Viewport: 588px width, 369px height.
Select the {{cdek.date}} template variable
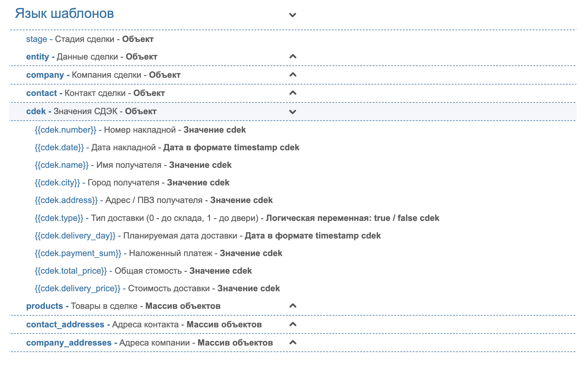59,147
